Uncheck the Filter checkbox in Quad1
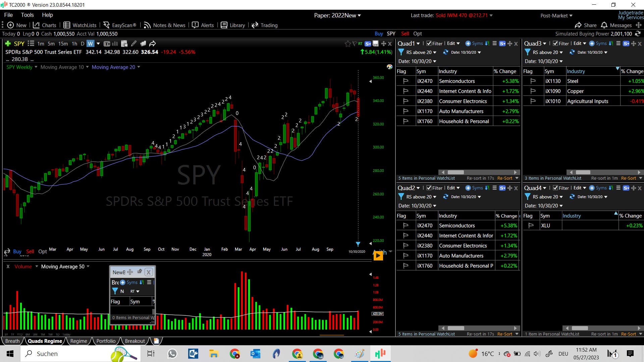Screen dimensions: 644x362 429,44
